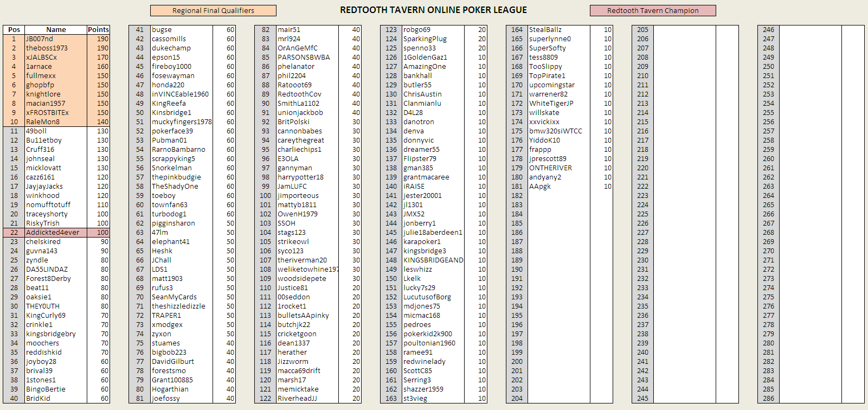The width and height of the screenshot is (868, 410).
Task: Click the KINGSBRIDGEAND entry
Action: [433, 260]
